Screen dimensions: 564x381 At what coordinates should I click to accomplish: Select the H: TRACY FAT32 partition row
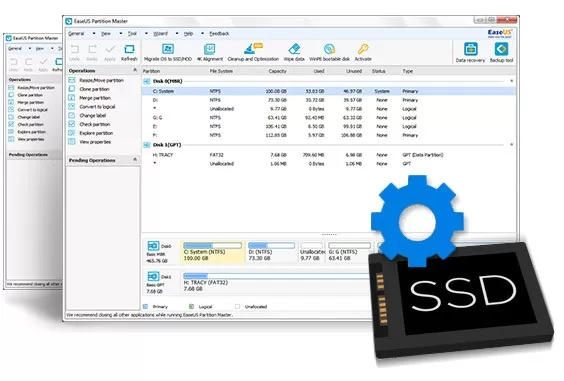click(x=328, y=155)
